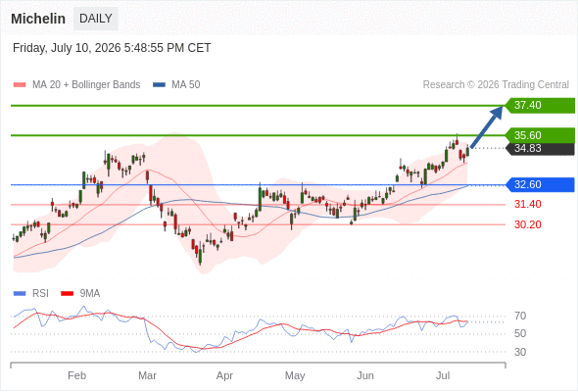
Task: Click the 'MA 20 + Bollinger Bands' legend label
Action: click(x=86, y=85)
